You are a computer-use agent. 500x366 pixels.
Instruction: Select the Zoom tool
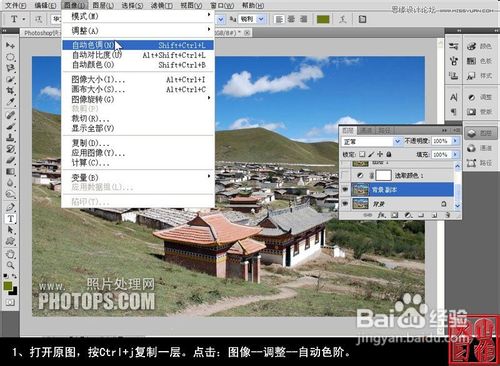click(10, 265)
